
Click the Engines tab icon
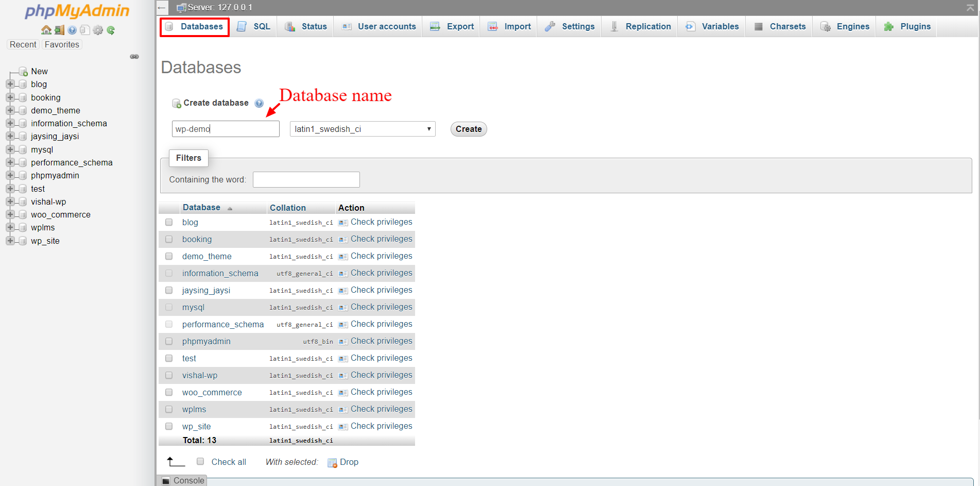(x=826, y=27)
